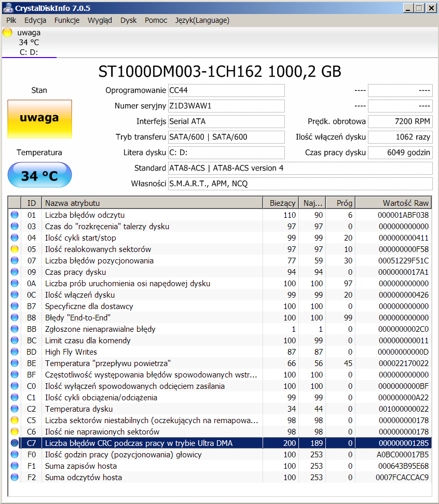
Task: Click the blue status dot for attribute 01
Action: point(15,215)
